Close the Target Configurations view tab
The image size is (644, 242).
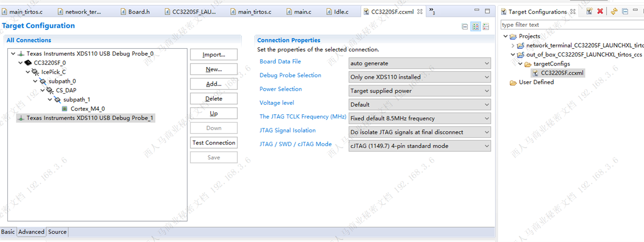[x=573, y=12]
